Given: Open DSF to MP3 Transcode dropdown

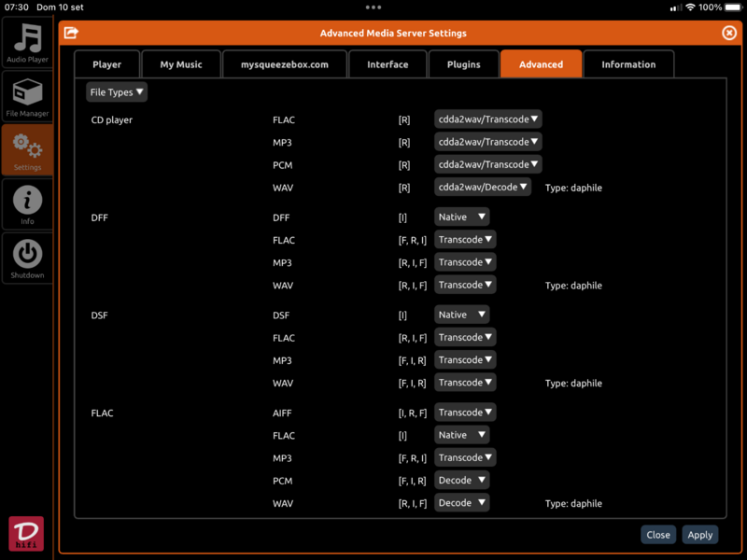Looking at the screenshot, I should coord(465,359).
